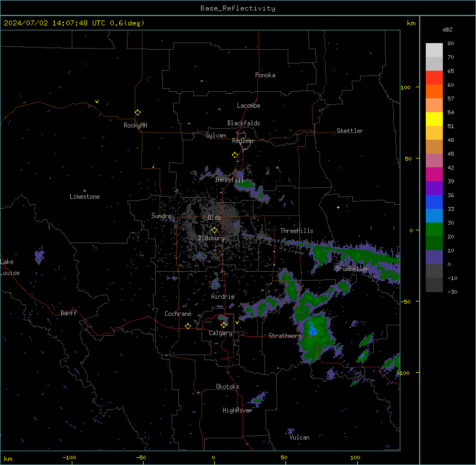Click the yellow diamond marker above RockyMH
Viewport: 476px width, 465px height.
coord(137,113)
